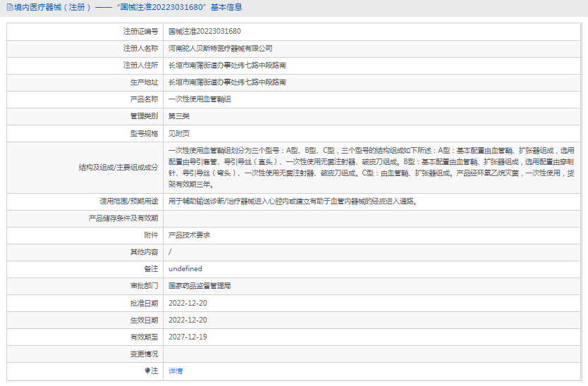Click the 生效日期 label
Viewport: 588px width, 386px height.
(x=144, y=320)
